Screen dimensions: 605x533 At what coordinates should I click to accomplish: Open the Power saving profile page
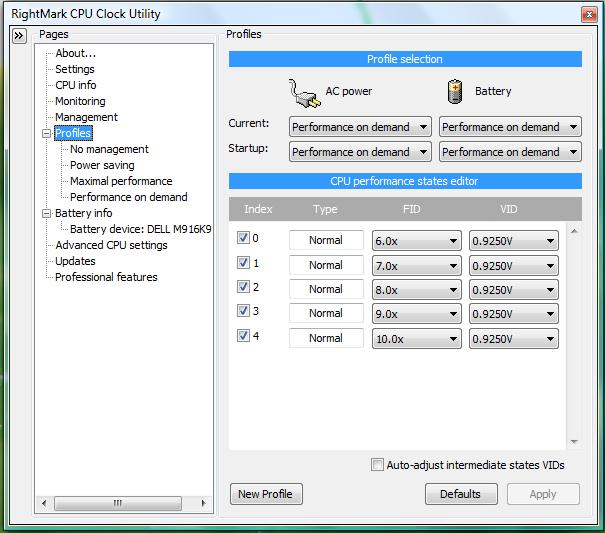coord(102,165)
